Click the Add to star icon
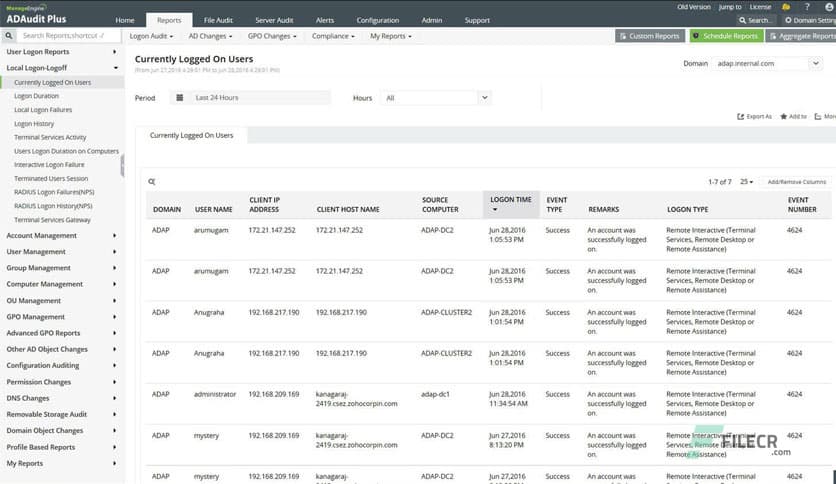The height and width of the screenshot is (484, 836). 783,116
